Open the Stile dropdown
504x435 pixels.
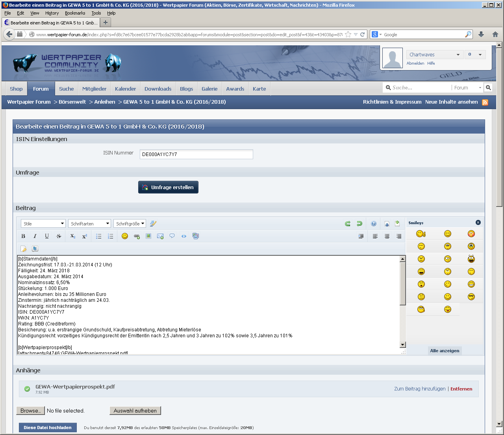(43, 223)
